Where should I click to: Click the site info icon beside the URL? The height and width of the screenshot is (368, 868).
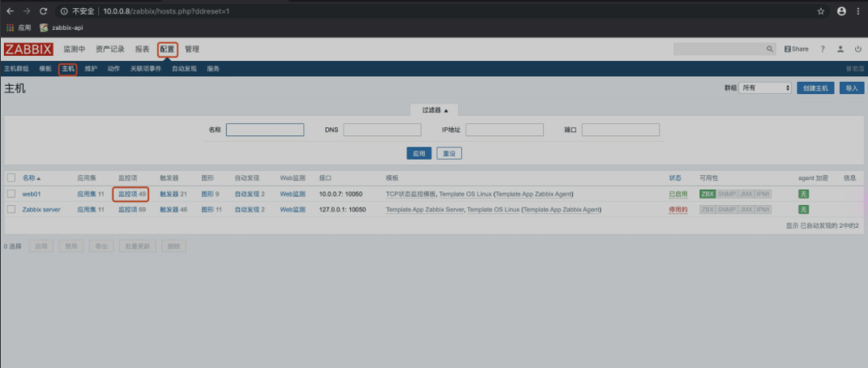64,11
